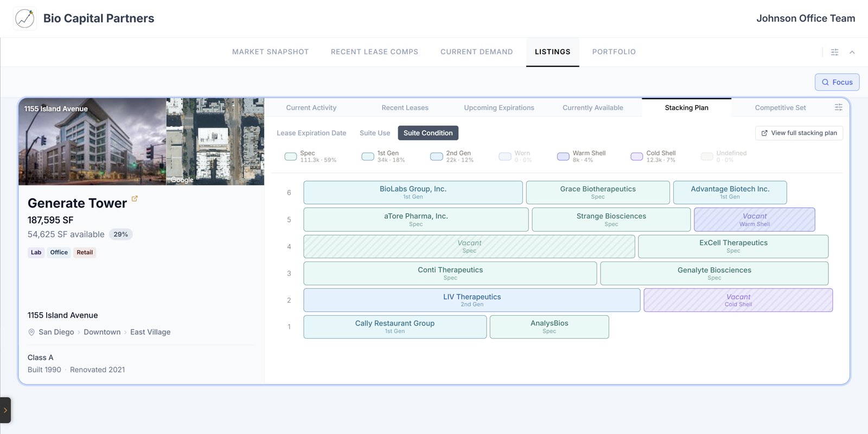Viewport: 868px width, 434px height.
Task: Open the Recent Leases panel tab
Action: (405, 107)
